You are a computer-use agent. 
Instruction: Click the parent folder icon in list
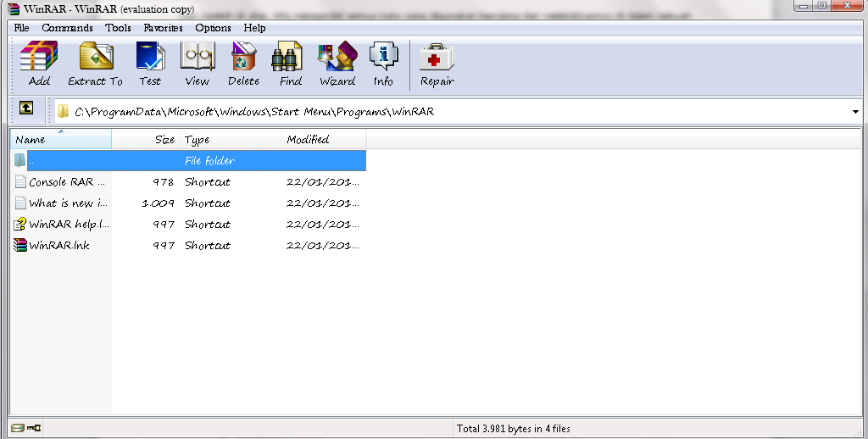[x=20, y=160]
